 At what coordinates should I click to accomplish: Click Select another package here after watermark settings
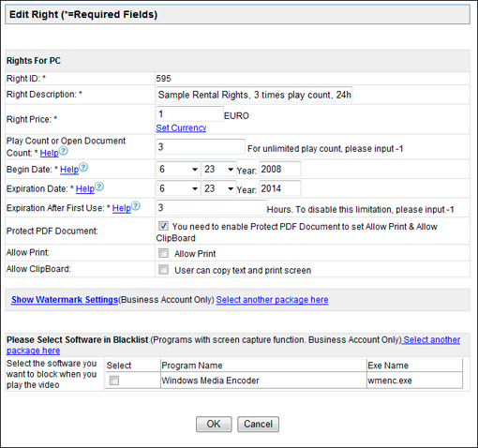272,300
